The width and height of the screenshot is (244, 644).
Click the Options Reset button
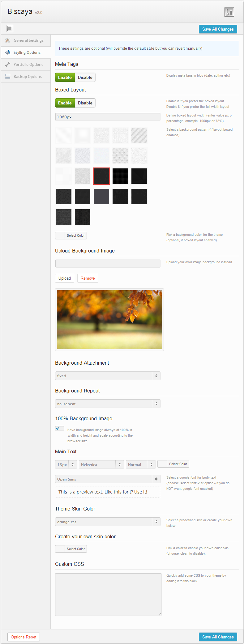(24, 637)
